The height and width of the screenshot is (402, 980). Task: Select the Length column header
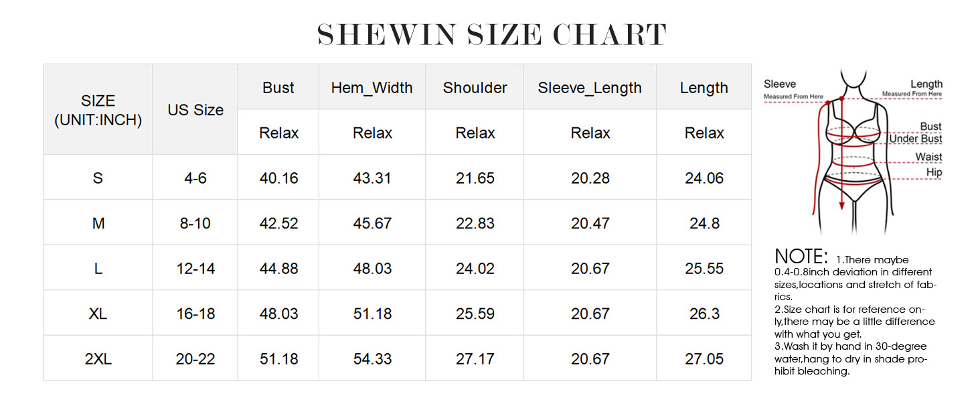click(704, 88)
